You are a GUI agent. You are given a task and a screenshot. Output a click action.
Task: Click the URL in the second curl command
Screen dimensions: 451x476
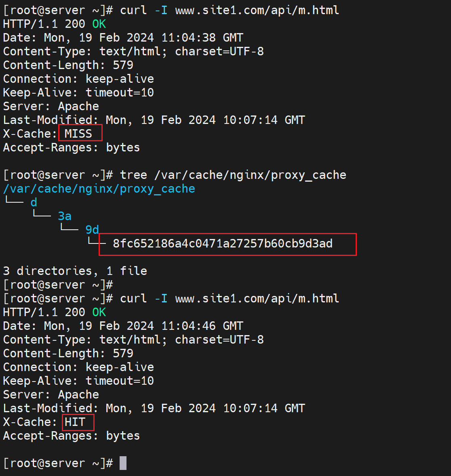point(257,298)
